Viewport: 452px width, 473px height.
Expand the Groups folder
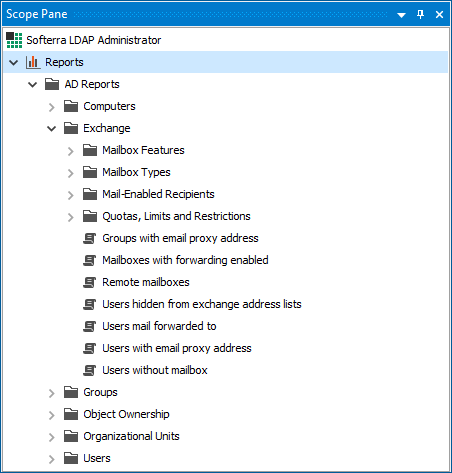tap(51, 393)
